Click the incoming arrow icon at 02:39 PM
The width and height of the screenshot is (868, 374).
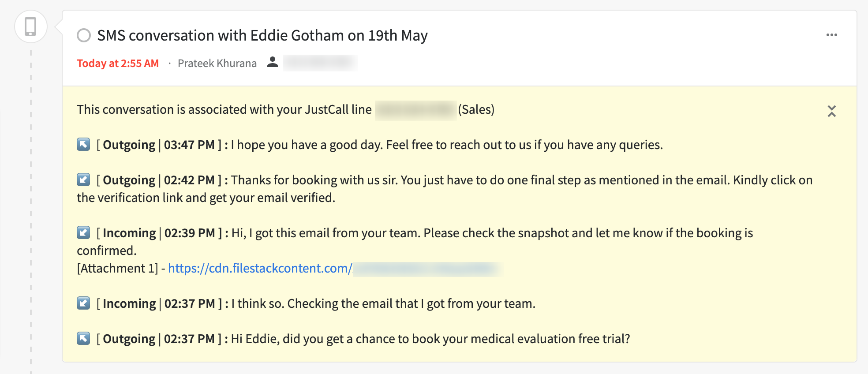(x=83, y=232)
